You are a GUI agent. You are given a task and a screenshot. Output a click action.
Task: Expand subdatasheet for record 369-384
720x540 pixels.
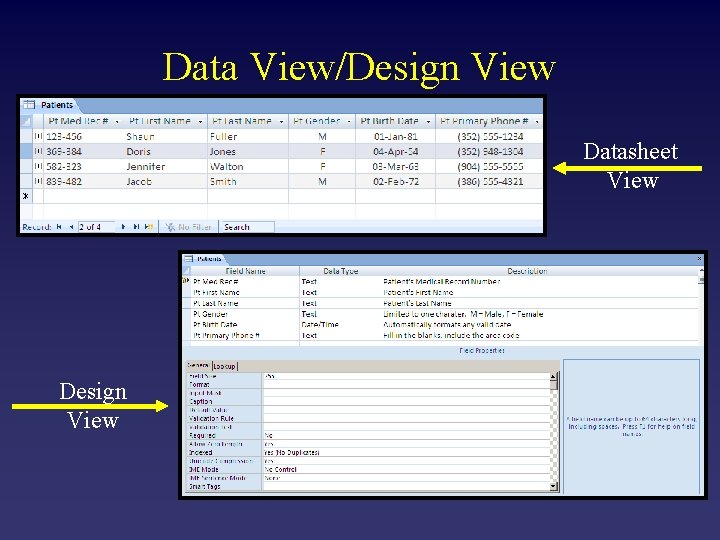[39, 151]
